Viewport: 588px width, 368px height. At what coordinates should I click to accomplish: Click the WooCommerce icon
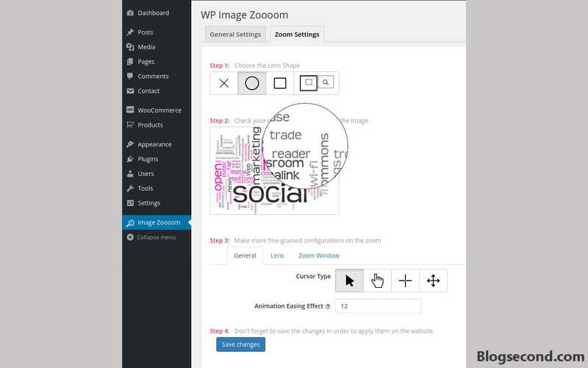coord(130,110)
